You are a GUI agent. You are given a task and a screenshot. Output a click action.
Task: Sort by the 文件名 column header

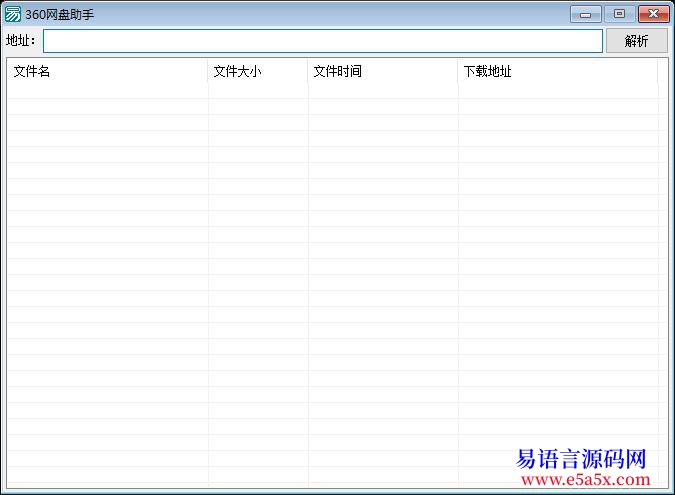pyautogui.click(x=108, y=72)
